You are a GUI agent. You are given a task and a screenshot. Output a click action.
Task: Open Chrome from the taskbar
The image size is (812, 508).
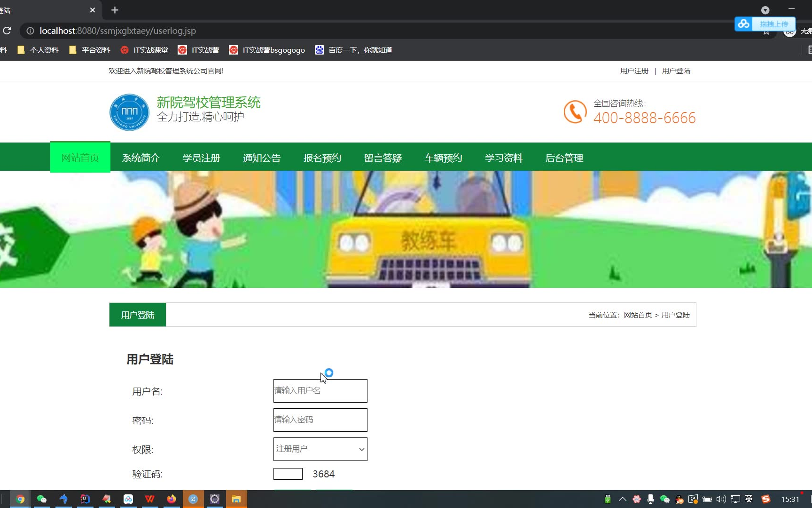click(20, 499)
